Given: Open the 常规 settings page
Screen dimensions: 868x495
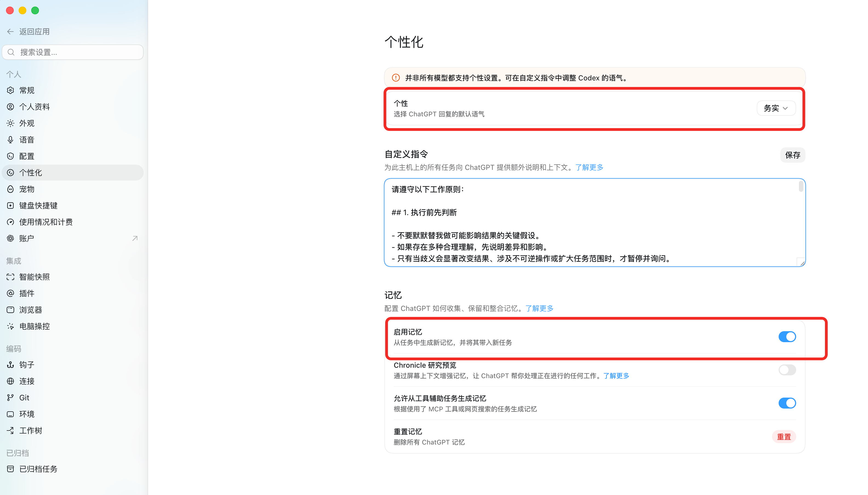Looking at the screenshot, I should point(72,91).
